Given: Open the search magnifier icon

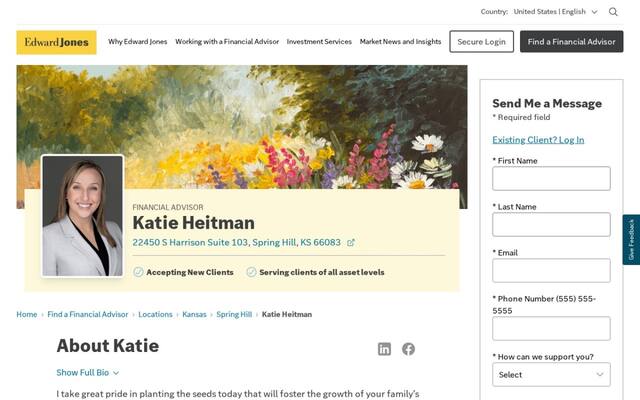Looking at the screenshot, I should point(613,12).
